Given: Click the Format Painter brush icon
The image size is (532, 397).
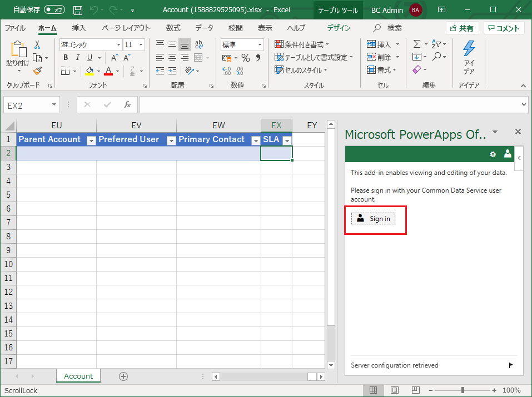Looking at the screenshot, I should 37,71.
